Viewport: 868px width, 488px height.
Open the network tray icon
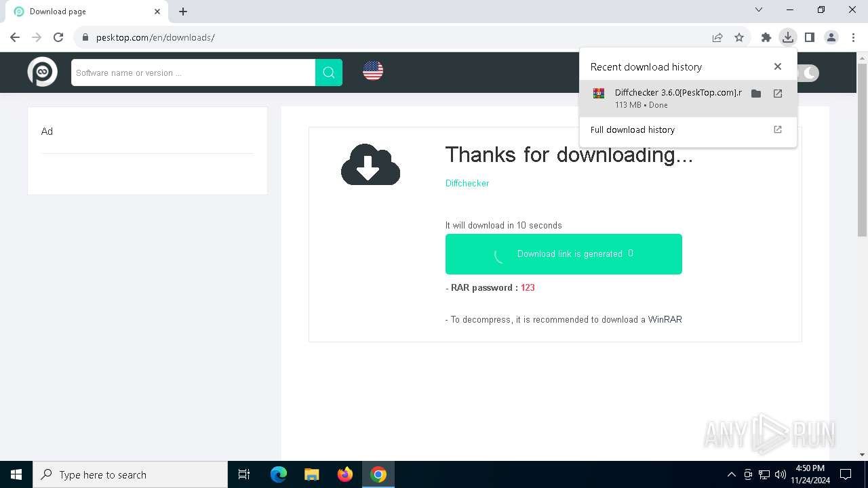[x=764, y=474]
